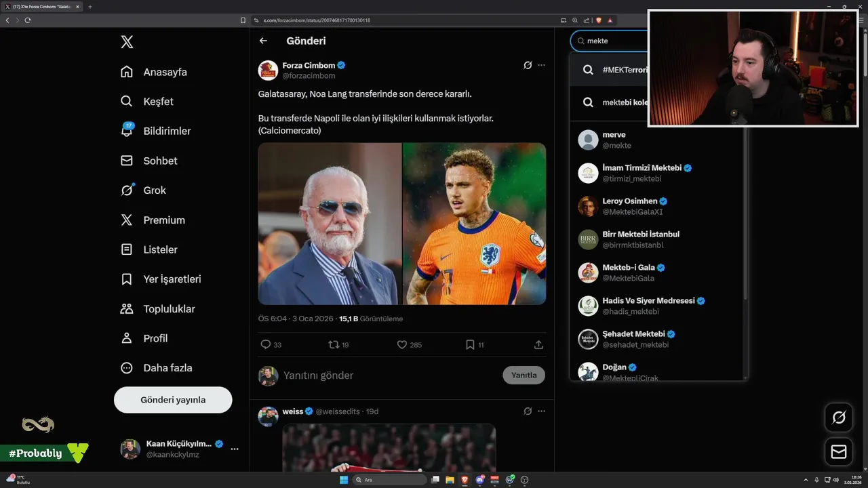Like the post showing 285 likes
The width and height of the screenshot is (868, 488).
[x=401, y=344]
